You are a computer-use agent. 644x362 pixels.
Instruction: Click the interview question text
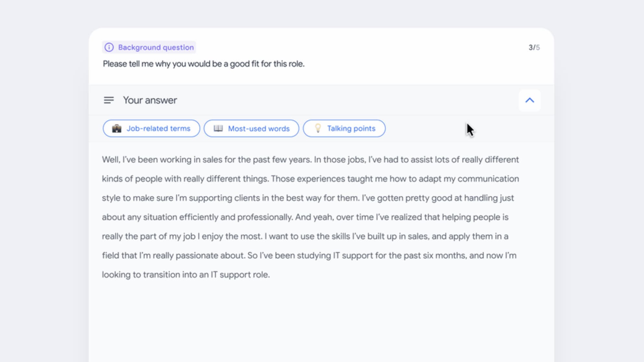point(203,64)
